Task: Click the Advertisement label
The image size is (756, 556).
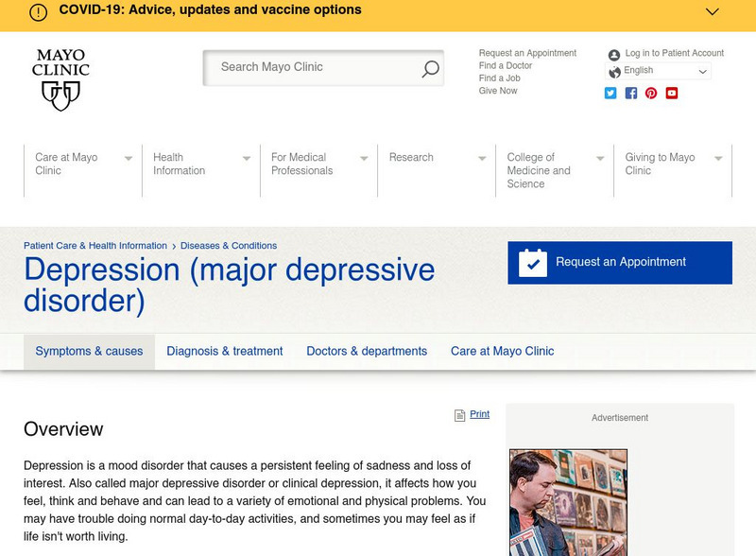Action: [x=620, y=418]
